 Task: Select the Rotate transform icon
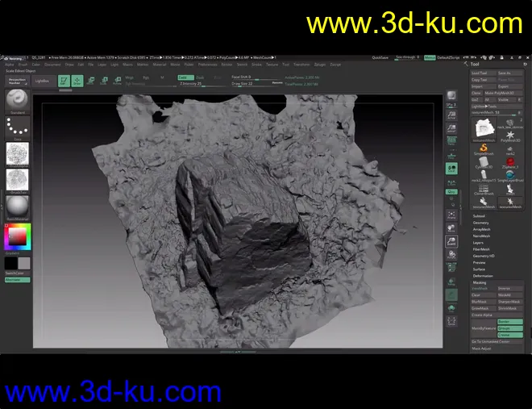(x=117, y=81)
